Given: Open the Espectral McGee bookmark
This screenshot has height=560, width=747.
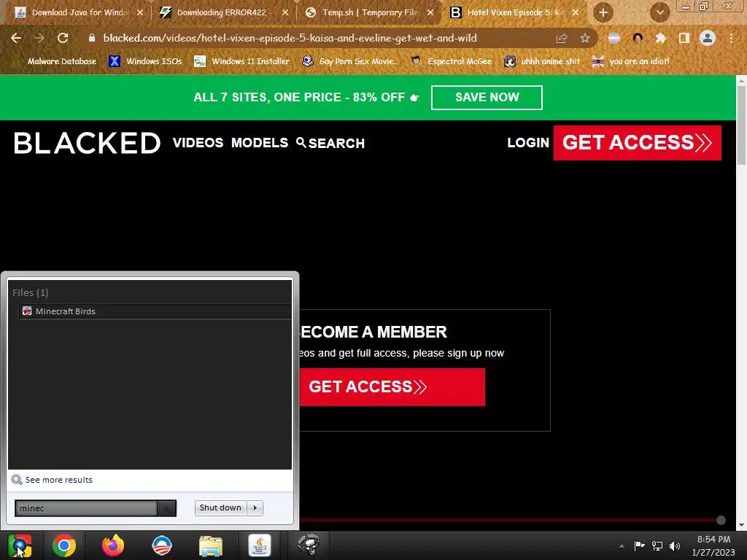Looking at the screenshot, I should tap(451, 61).
